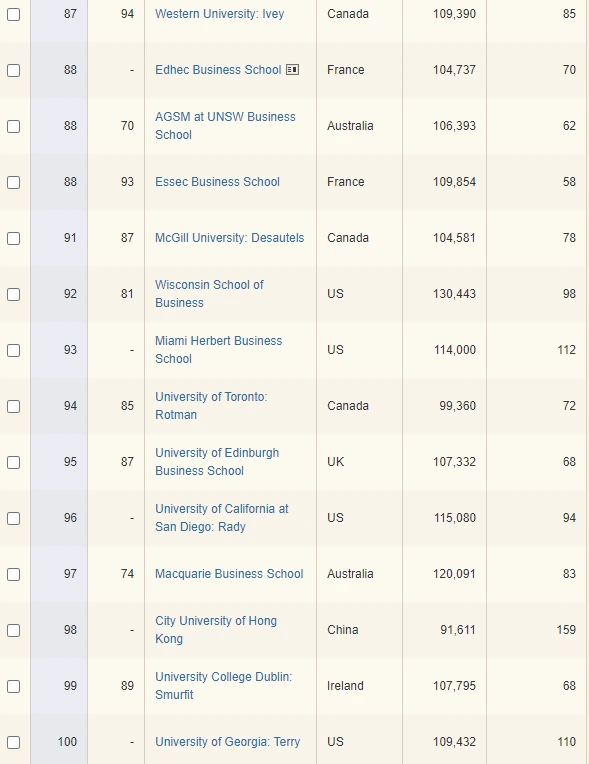Click previous rank 74 in Macquarie row
The image size is (589, 764).
click(x=127, y=574)
